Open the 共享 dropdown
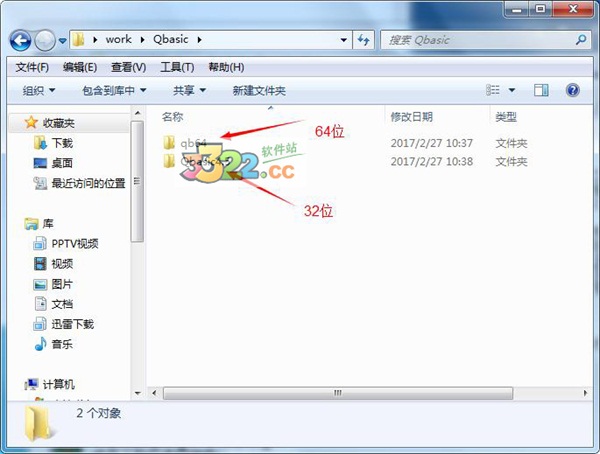 click(x=189, y=91)
